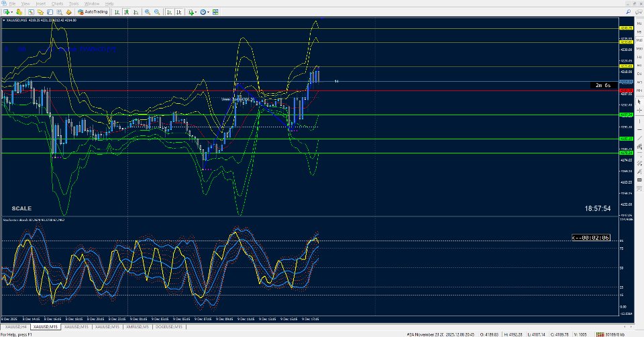Select the M15 timeframe button
This screenshot has height=337, width=644.
639,40
